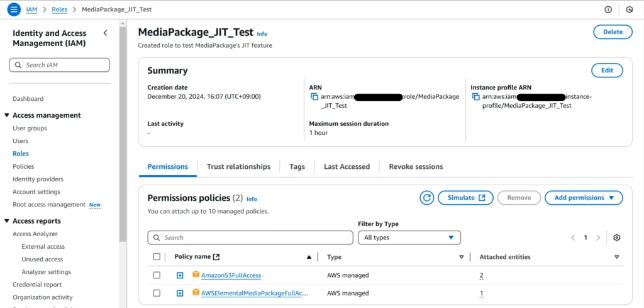Check the AmazonS3FullAccess row checkbox
The height and width of the screenshot is (308, 644).
[x=157, y=275]
